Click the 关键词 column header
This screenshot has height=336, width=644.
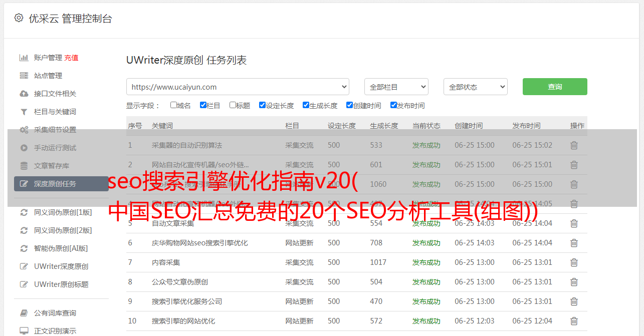[162, 126]
